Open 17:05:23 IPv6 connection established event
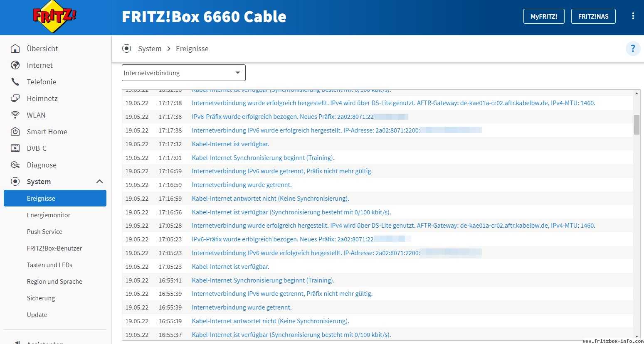Image resolution: width=644 pixels, height=344 pixels. click(x=337, y=253)
